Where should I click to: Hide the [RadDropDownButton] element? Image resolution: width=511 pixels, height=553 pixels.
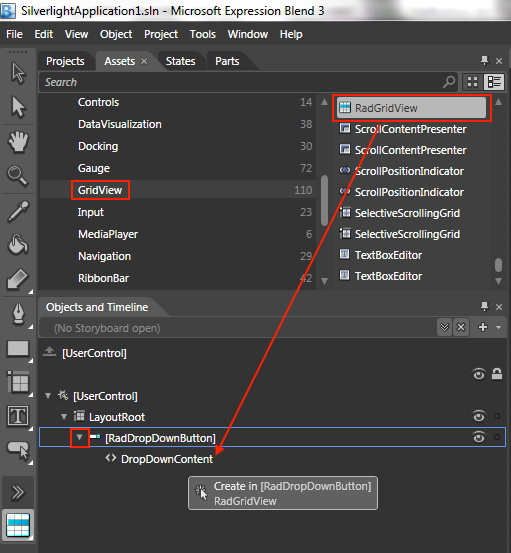(x=479, y=437)
